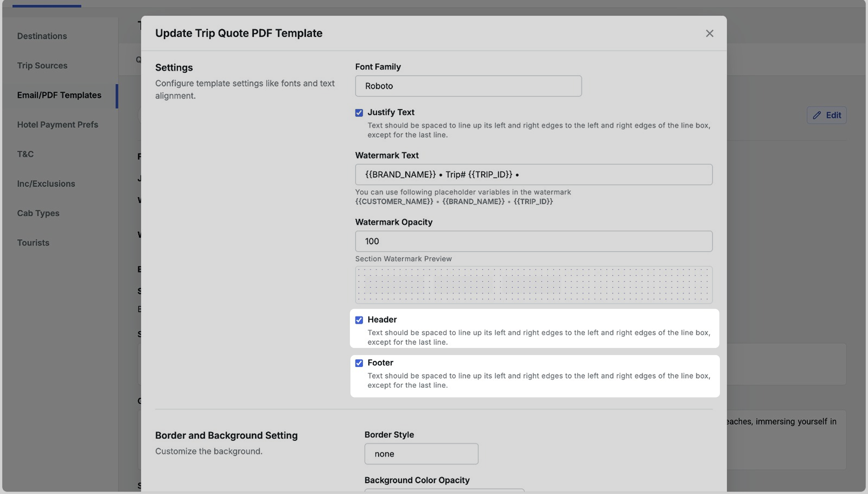
Task: Select Tourists in the sidebar
Action: tap(33, 243)
